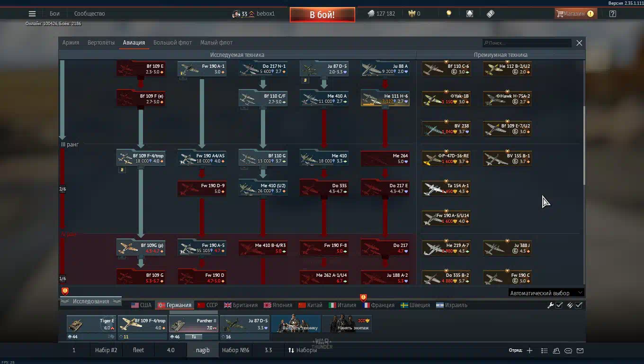Switch to the Большой флот tab
644x364 pixels.
(172, 43)
